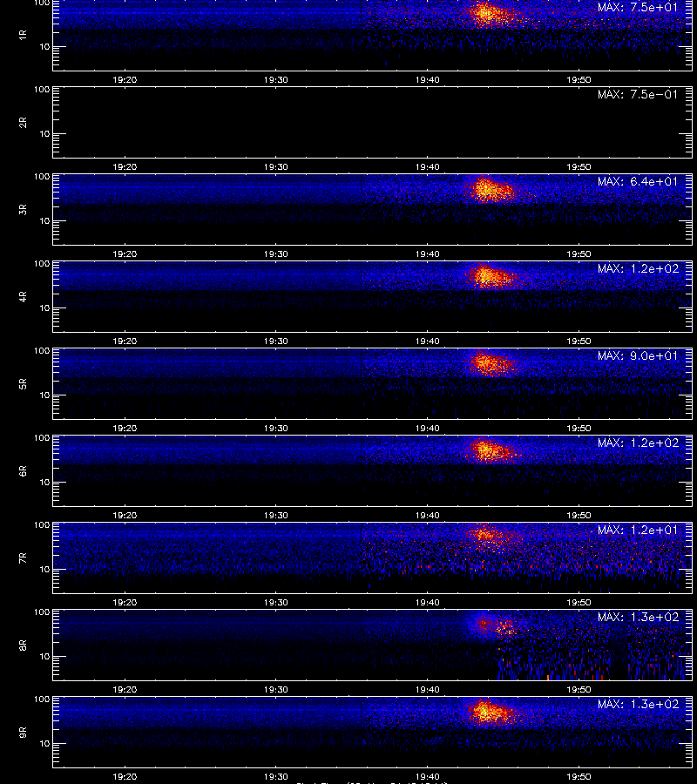The image size is (697, 784).
Task: Click the 4R panel axis label
Action: click(23, 296)
